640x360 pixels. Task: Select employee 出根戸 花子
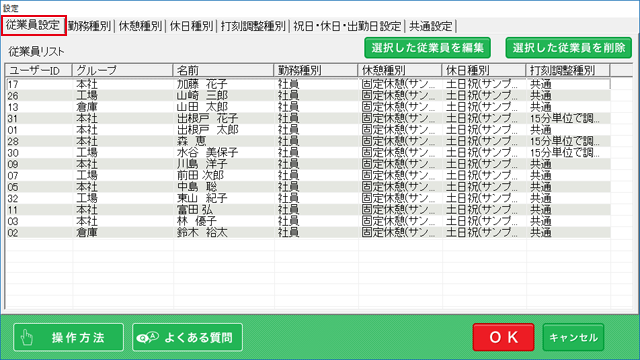point(207,118)
